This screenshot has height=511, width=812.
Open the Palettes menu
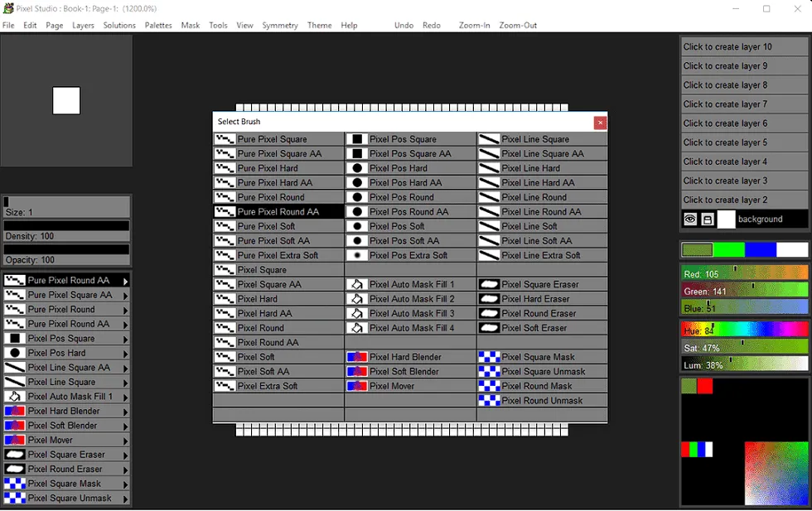(x=158, y=26)
